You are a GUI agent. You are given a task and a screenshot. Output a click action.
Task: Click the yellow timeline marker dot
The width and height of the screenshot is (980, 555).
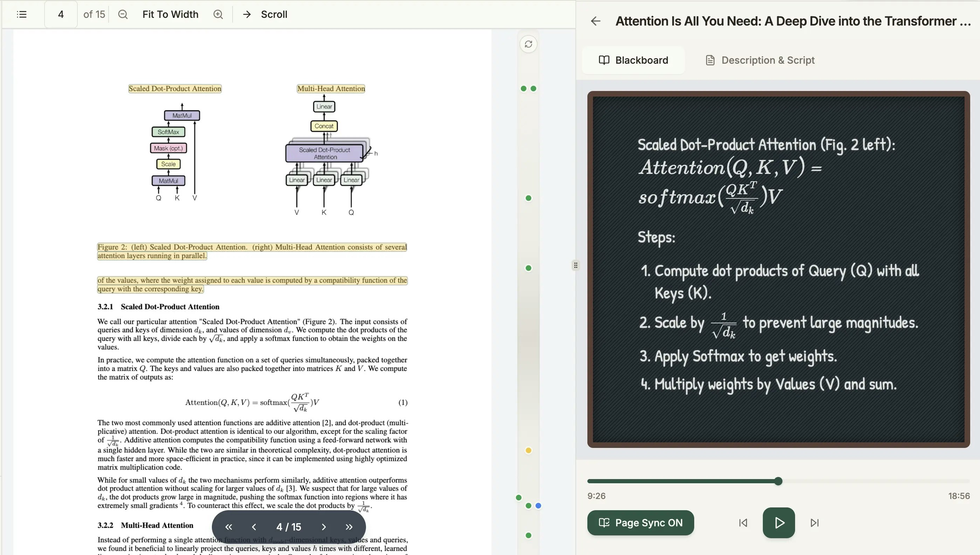tap(528, 451)
